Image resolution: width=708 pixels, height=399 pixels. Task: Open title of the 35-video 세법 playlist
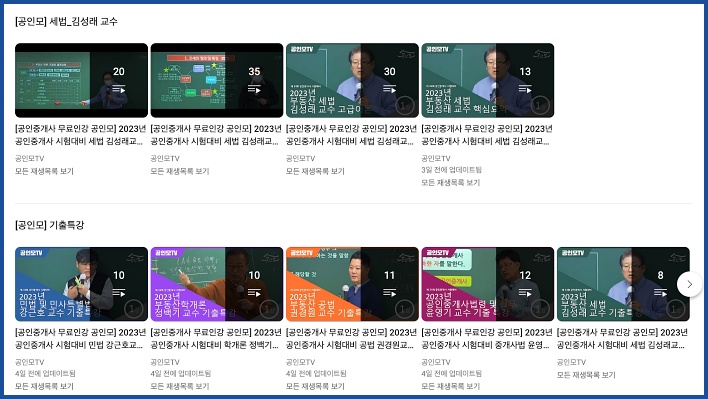(x=216, y=135)
